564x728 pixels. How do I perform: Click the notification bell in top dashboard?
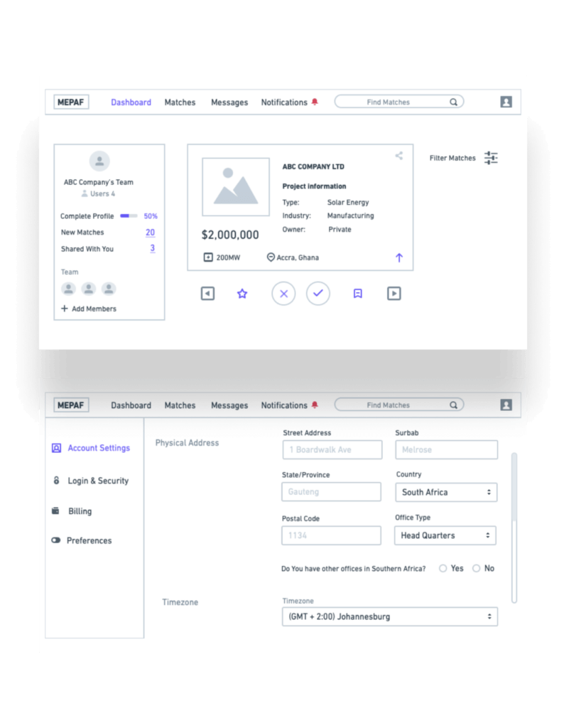[315, 102]
